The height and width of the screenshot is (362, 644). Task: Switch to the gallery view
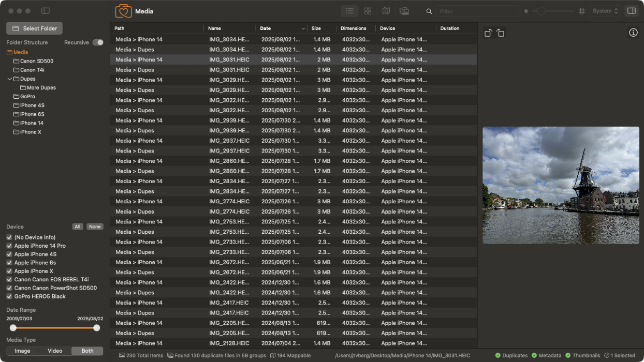404,10
